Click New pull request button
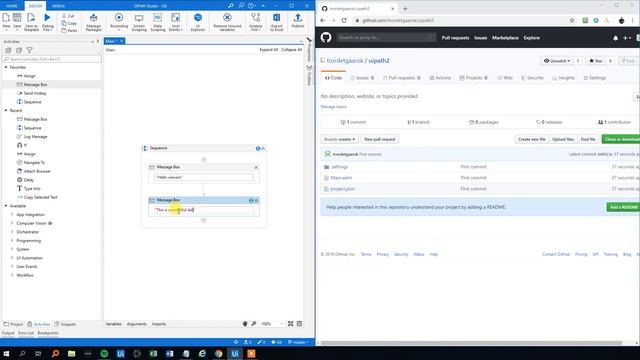Viewport: 640px width, 360px height. click(x=380, y=139)
